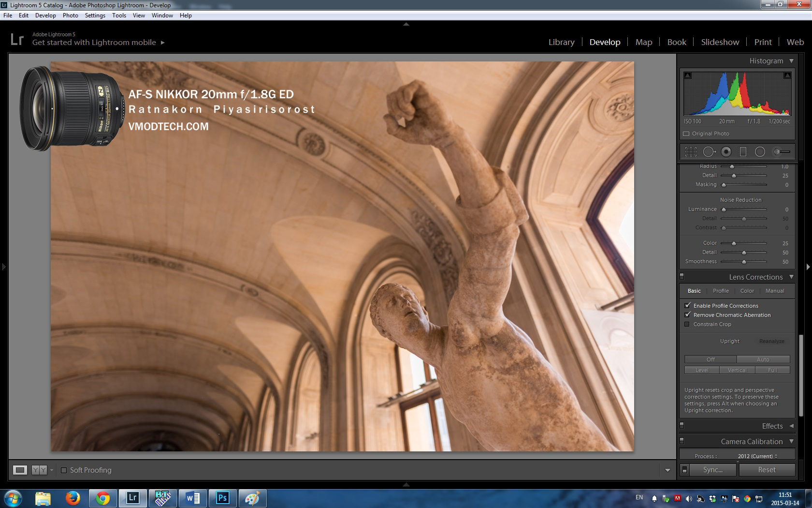Viewport: 812px width, 508px height.
Task: Click the Adobe tray icon
Action: [x=678, y=498]
